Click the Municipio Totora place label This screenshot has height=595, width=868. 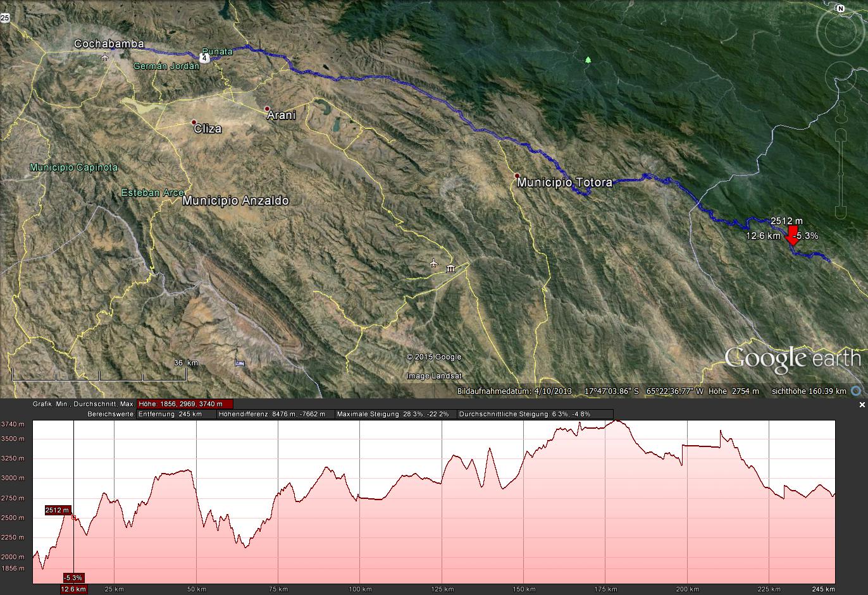point(564,182)
